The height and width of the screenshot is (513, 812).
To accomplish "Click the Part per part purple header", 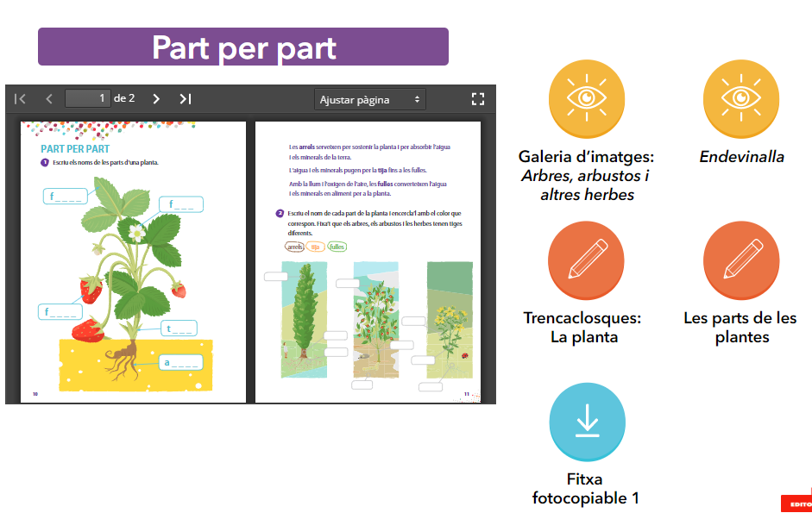I will (x=243, y=47).
